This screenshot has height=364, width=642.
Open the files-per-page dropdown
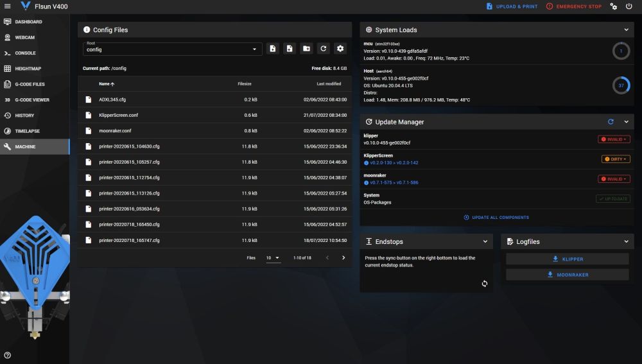273,258
